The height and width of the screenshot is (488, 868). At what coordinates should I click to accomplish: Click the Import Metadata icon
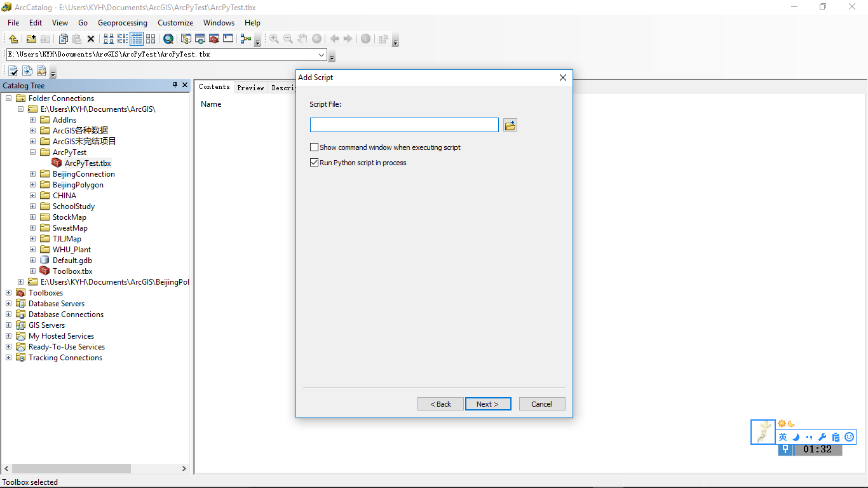pos(41,71)
